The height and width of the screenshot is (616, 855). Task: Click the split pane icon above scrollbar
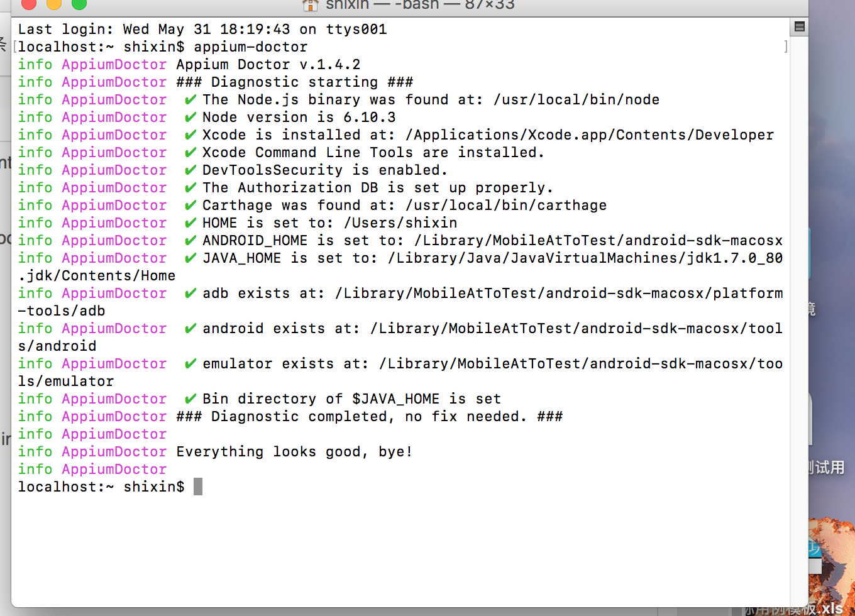pyautogui.click(x=799, y=26)
